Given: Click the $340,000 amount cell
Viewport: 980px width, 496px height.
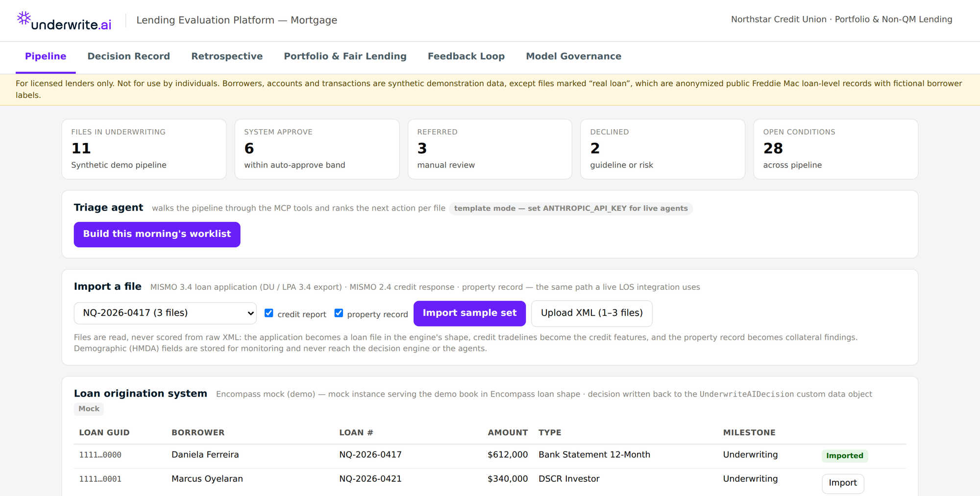Looking at the screenshot, I should pos(508,479).
